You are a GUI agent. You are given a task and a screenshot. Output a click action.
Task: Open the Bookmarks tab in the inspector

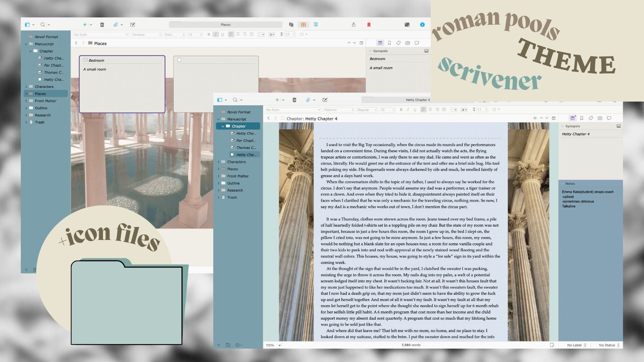pos(581,118)
